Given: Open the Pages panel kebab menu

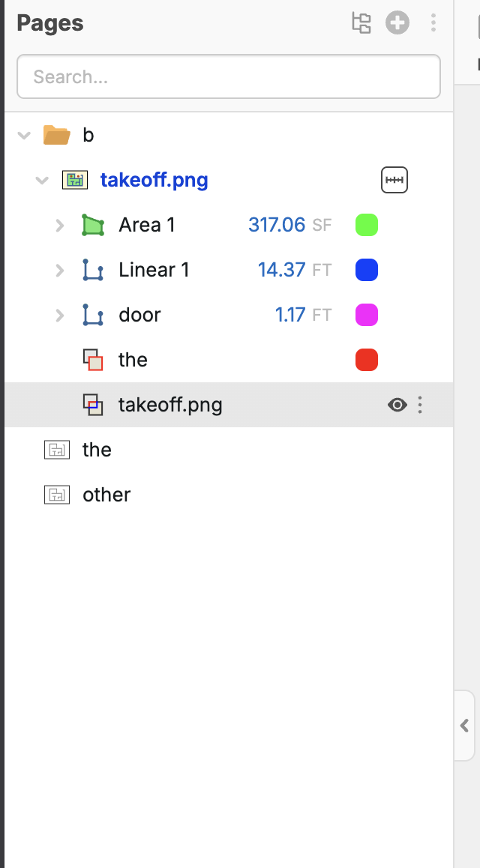Looking at the screenshot, I should pyautogui.click(x=433, y=23).
